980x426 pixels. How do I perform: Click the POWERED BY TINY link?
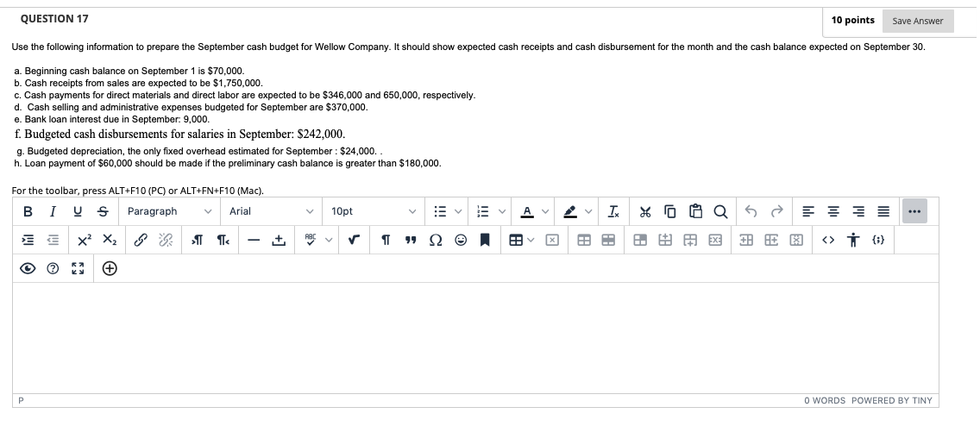(891, 400)
